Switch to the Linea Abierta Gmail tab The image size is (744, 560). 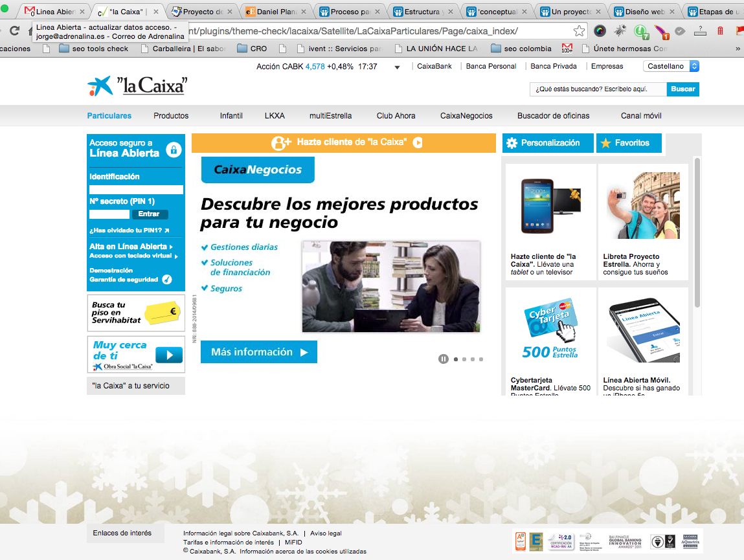pos(54,12)
